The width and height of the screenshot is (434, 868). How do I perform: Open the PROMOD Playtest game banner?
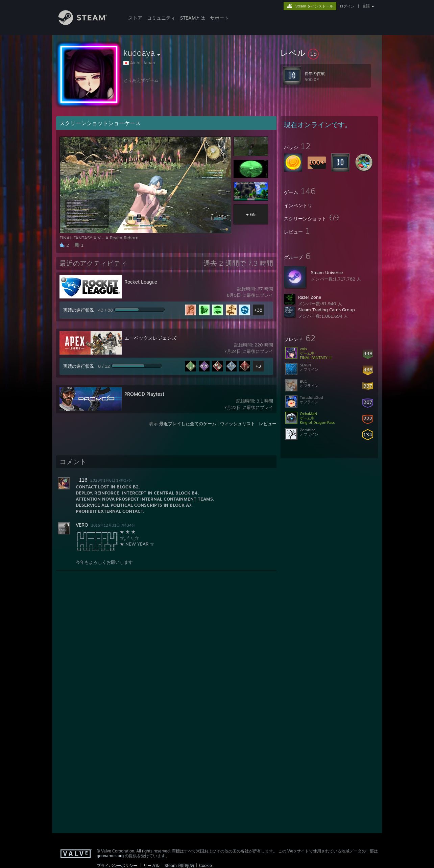91,399
